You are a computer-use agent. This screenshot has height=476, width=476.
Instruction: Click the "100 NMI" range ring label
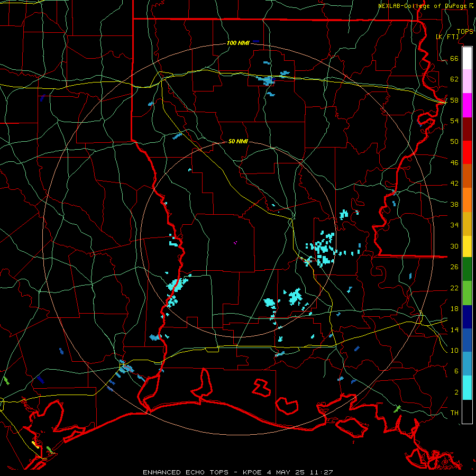pyautogui.click(x=238, y=43)
